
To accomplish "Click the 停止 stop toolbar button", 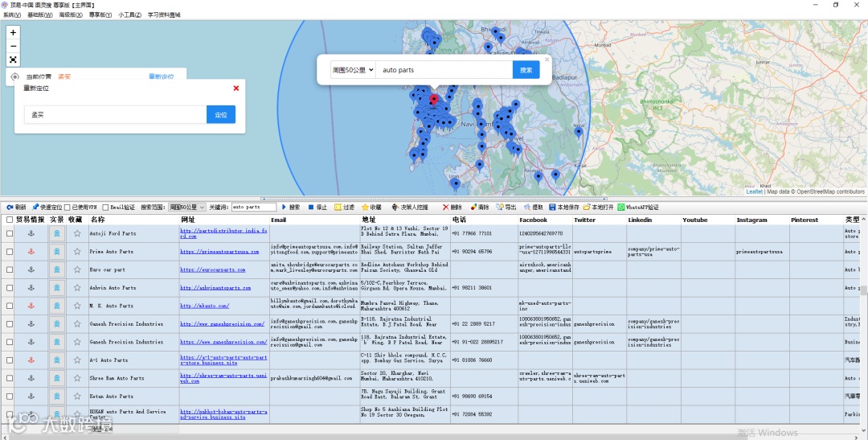I will click(x=317, y=207).
